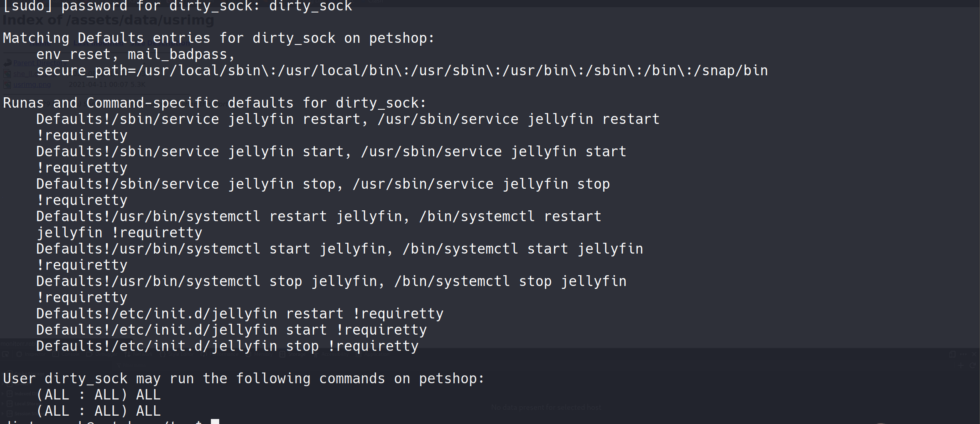Click the responsive design mode icon
Image resolution: width=980 pixels, height=424 pixels.
coord(952,355)
